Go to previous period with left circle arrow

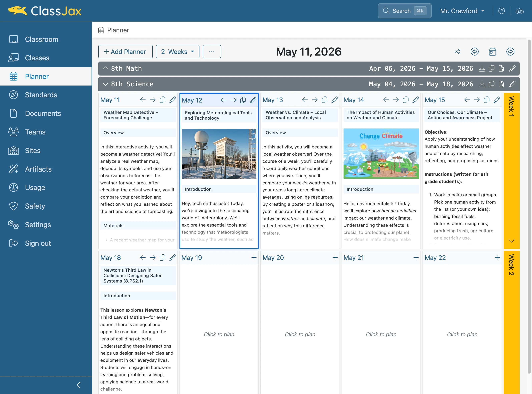point(474,52)
